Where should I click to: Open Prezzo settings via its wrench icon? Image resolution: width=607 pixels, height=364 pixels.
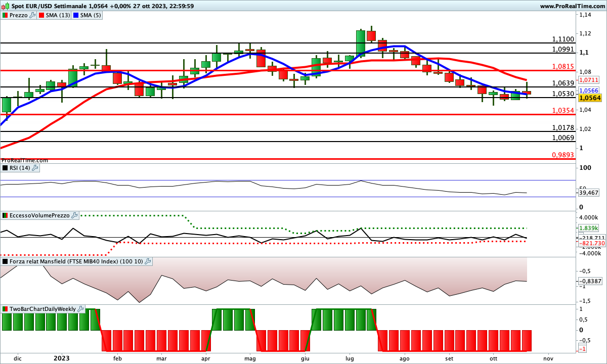tap(33, 15)
